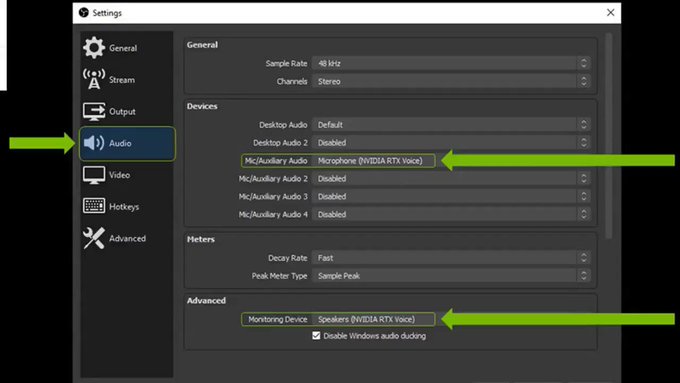Open the Channels dropdown
The width and height of the screenshot is (680, 383).
pyautogui.click(x=451, y=81)
